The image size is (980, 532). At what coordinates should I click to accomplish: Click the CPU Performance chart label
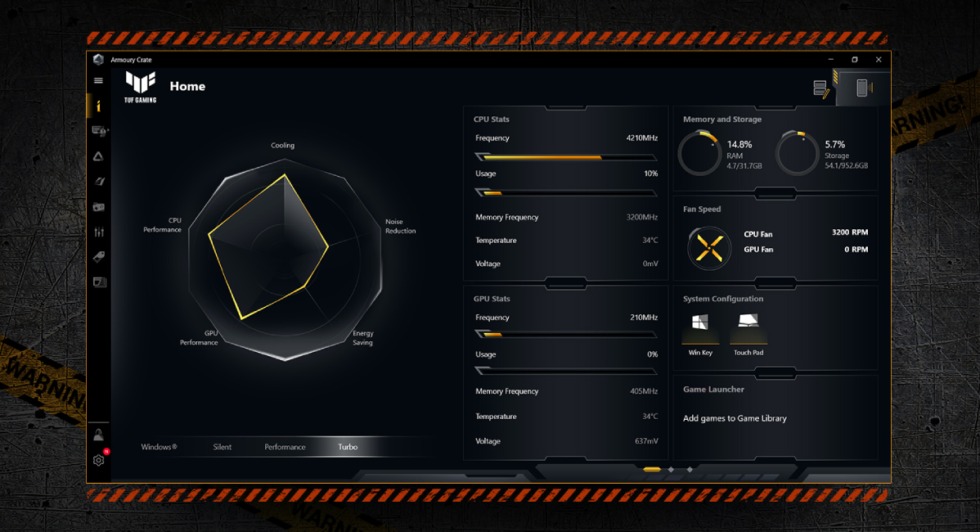163,225
